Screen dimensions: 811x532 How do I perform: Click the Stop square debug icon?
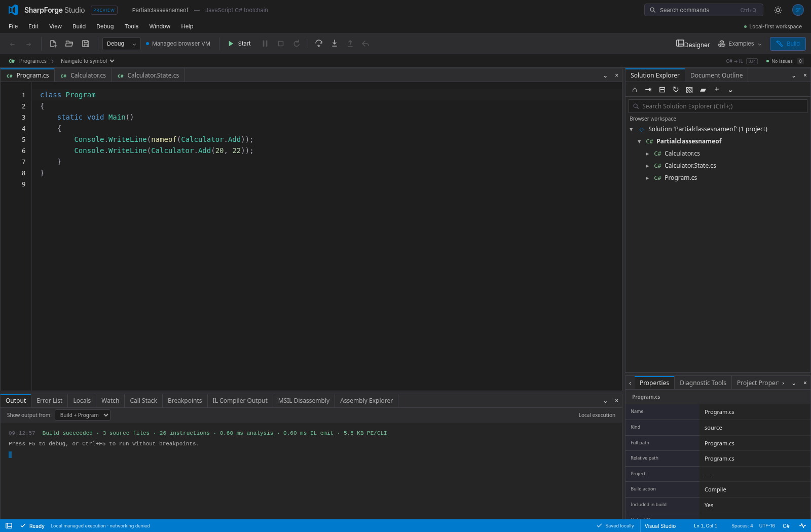click(x=281, y=44)
